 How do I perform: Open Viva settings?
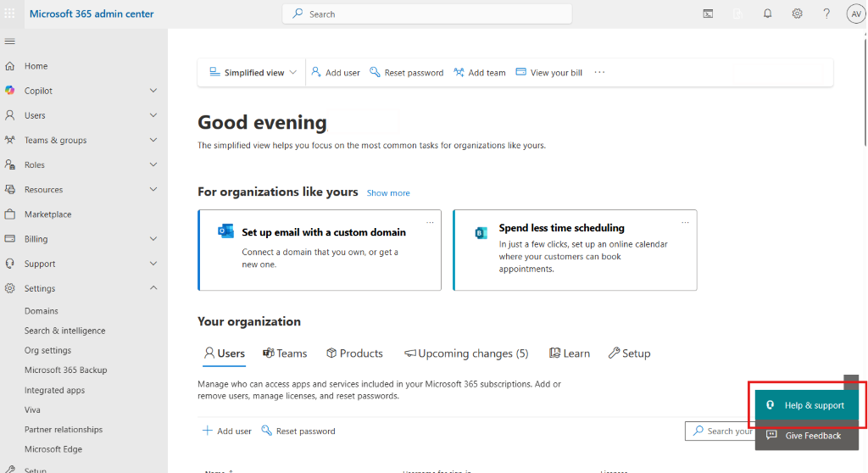32,410
